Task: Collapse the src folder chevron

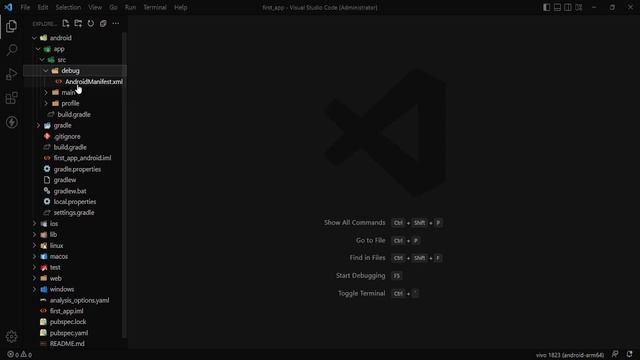Action: click(42, 60)
